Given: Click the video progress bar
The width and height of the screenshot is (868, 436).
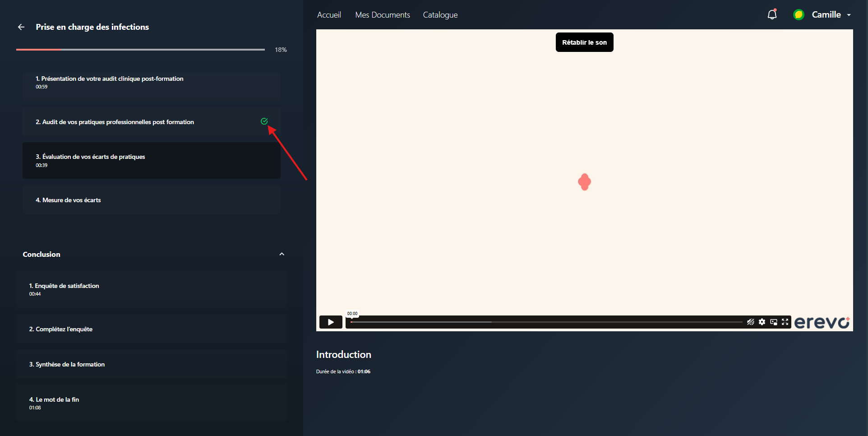Looking at the screenshot, I should click(x=546, y=322).
